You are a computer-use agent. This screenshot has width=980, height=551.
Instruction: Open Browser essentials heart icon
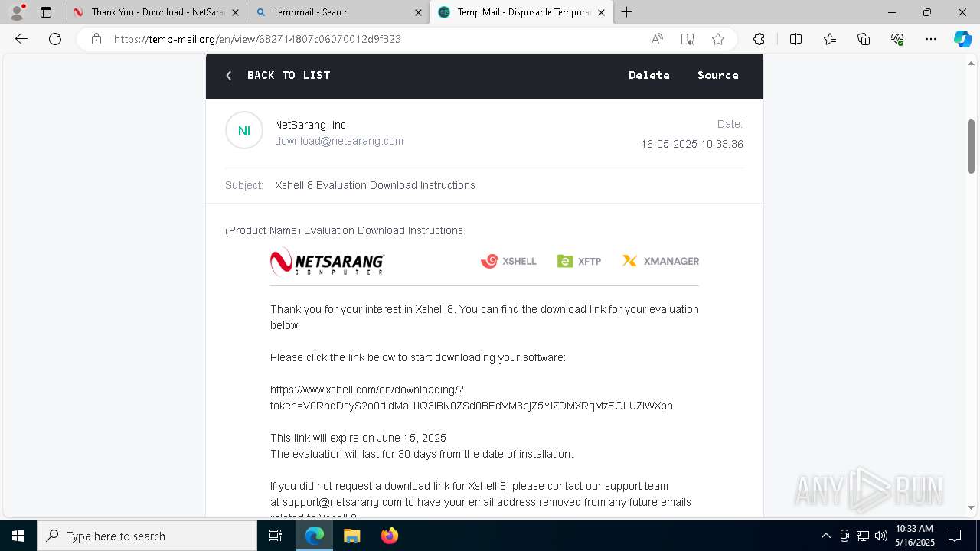click(x=897, y=39)
